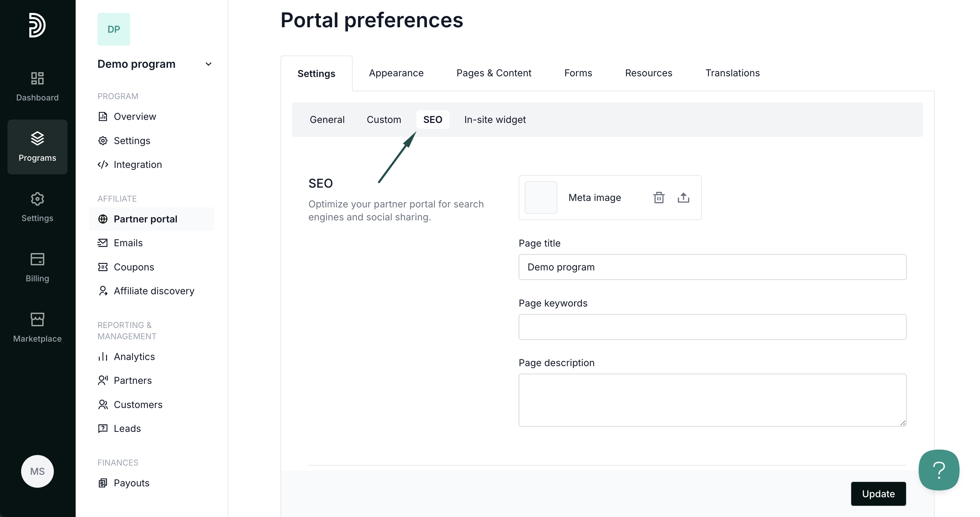Select the In-site widget sub-tab
Viewport: 980px width, 517px height.
click(x=494, y=120)
